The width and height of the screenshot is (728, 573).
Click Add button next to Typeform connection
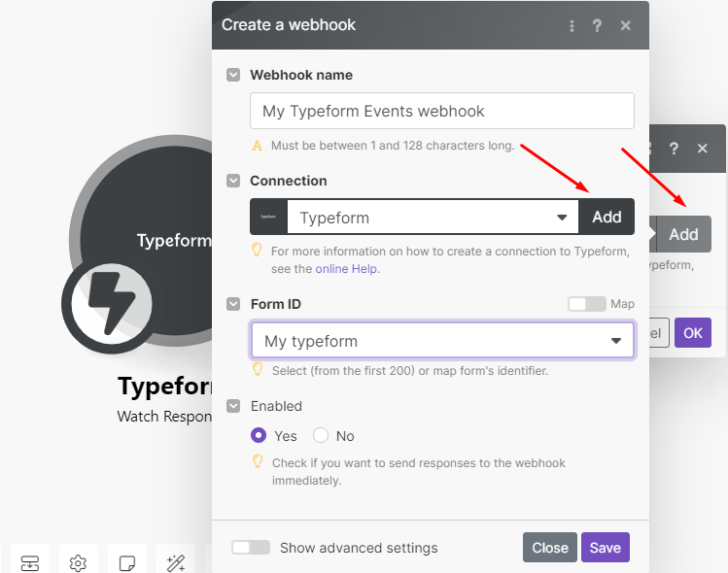pyautogui.click(x=607, y=217)
